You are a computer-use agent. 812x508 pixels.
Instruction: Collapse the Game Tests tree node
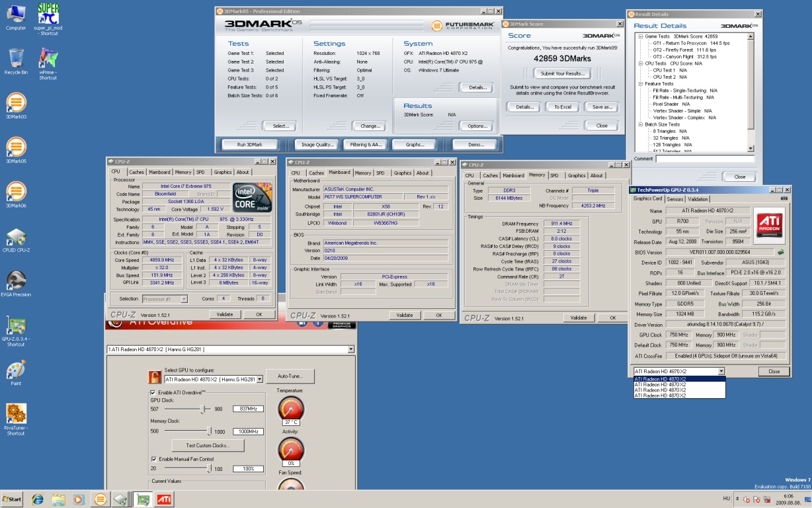click(x=640, y=36)
